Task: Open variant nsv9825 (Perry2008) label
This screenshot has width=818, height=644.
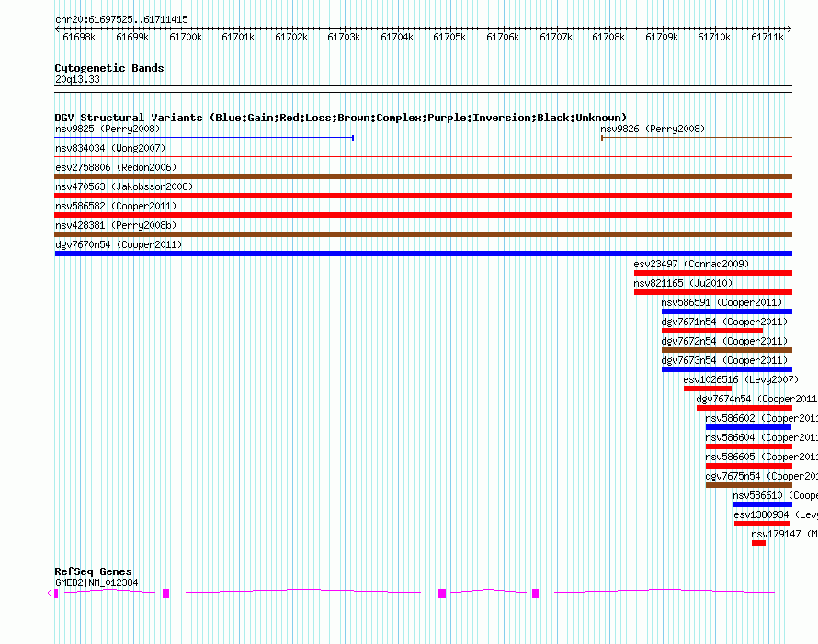Action: [108, 129]
